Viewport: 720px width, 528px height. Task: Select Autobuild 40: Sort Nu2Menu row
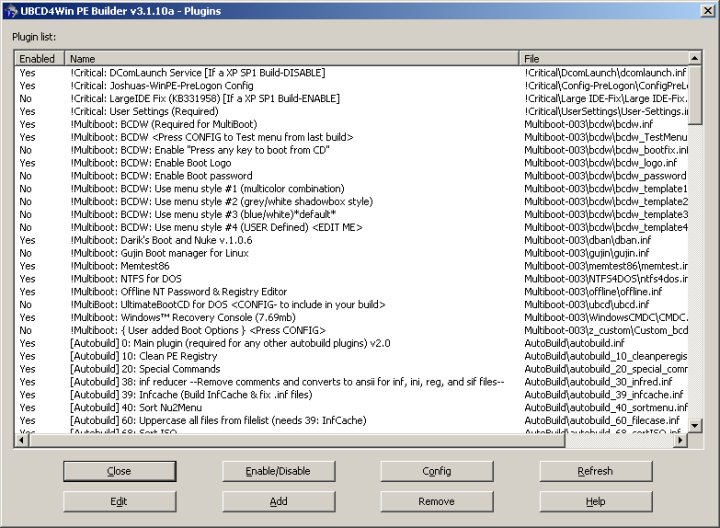tap(351, 407)
